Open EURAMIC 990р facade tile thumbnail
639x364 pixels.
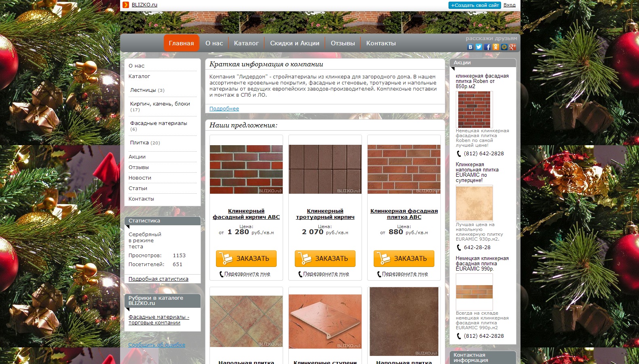click(x=474, y=292)
